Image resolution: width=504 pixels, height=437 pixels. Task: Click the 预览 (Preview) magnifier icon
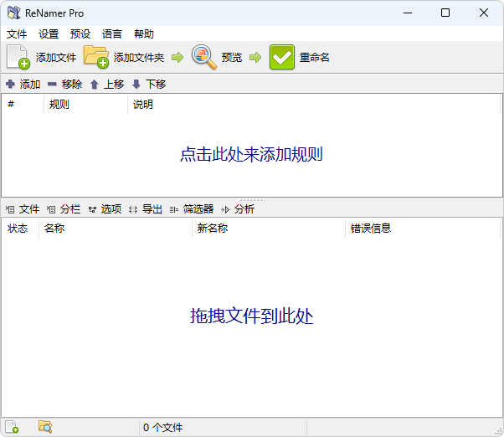(203, 57)
